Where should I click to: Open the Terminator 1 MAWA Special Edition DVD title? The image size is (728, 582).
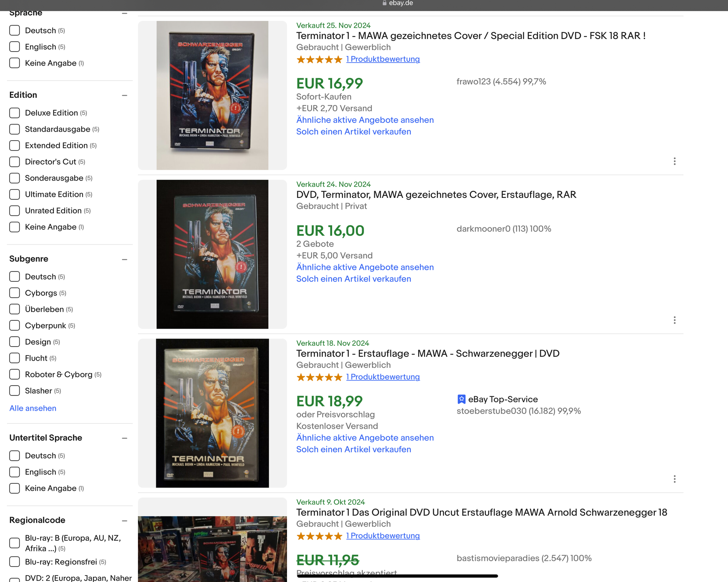point(471,36)
